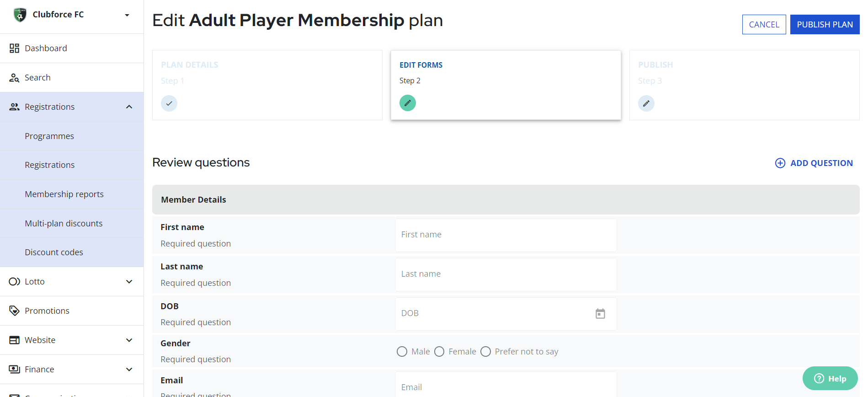Click into the First name input field

[x=506, y=235]
